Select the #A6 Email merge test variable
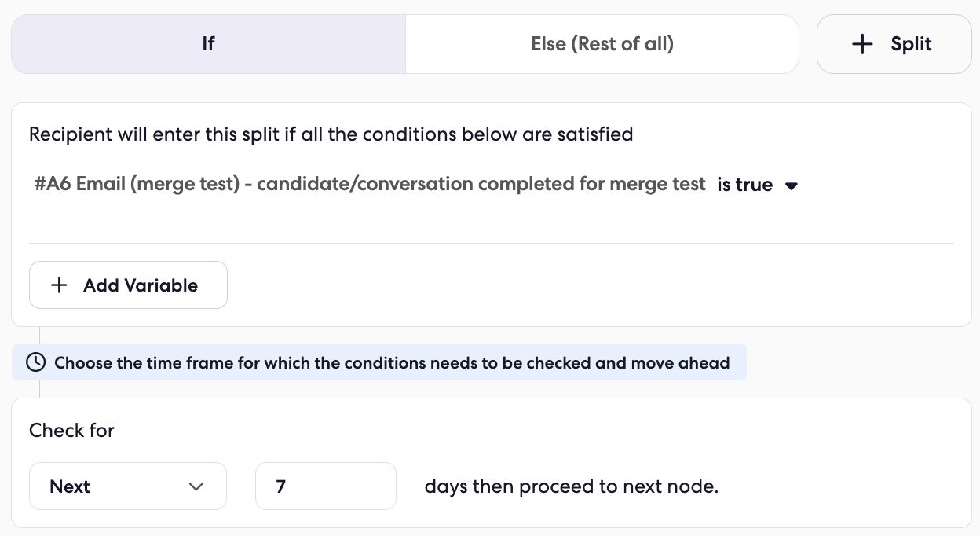The width and height of the screenshot is (980, 536). [x=370, y=184]
